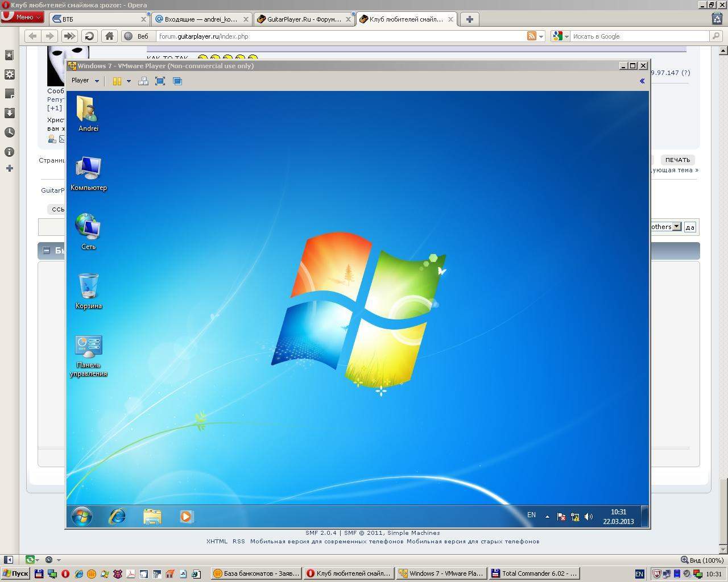Switch to Total Commander 6.02 taskbar window
This screenshot has width=728, height=582.
[534, 573]
